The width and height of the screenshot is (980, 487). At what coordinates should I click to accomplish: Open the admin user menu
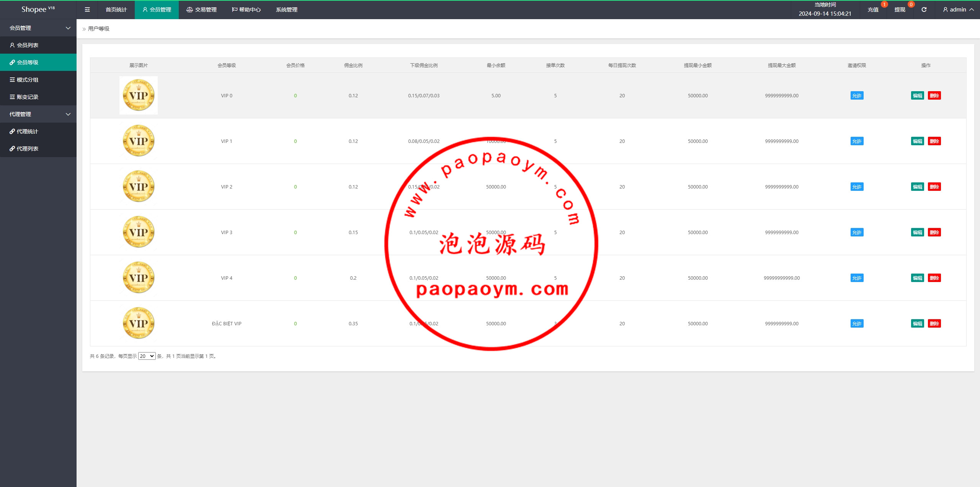[x=958, y=10]
